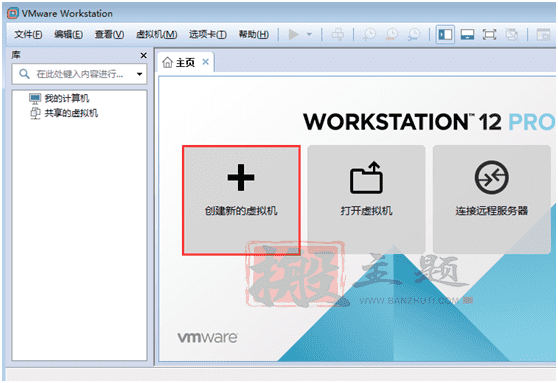
Task: Click the take snapshot toolbar icon
Action: pyautogui.click(x=369, y=35)
